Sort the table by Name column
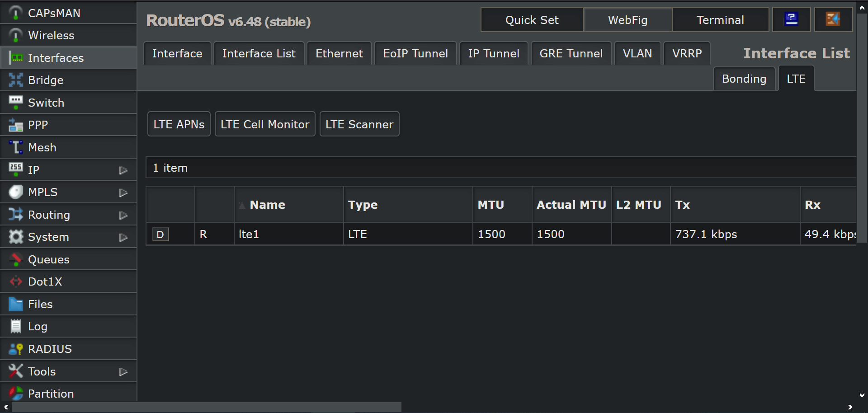The height and width of the screenshot is (413, 868). (288, 205)
